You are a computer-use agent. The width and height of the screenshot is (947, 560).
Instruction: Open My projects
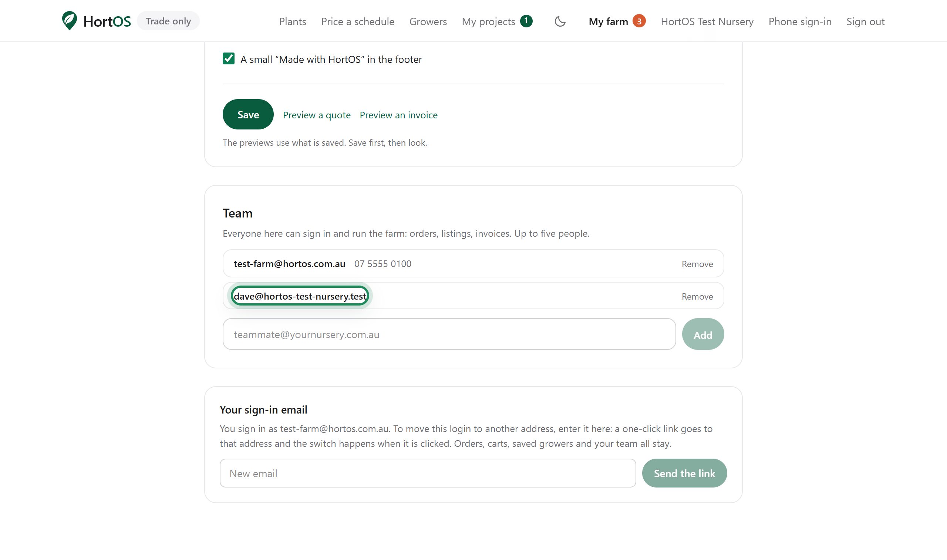click(488, 21)
